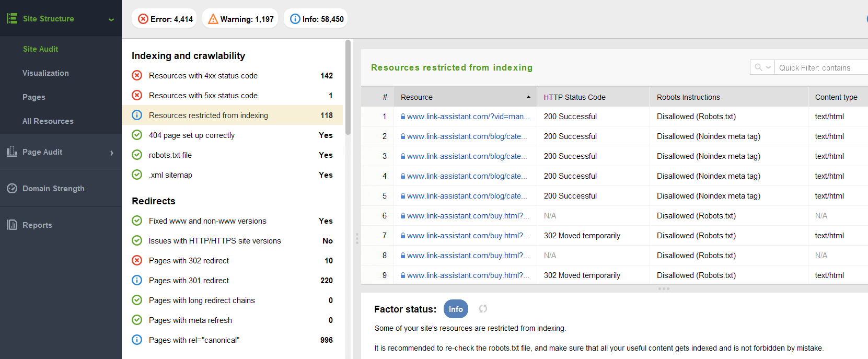
Task: Open the Reports module
Action: coord(37,225)
